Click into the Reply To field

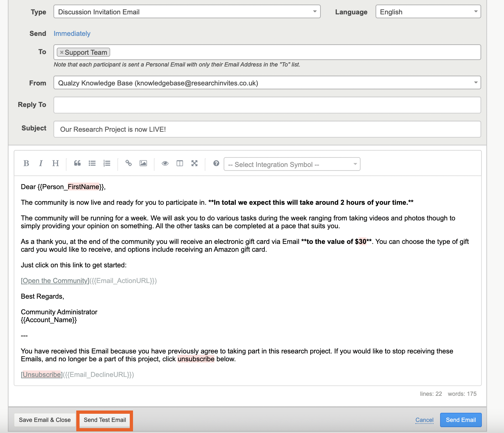click(x=267, y=105)
